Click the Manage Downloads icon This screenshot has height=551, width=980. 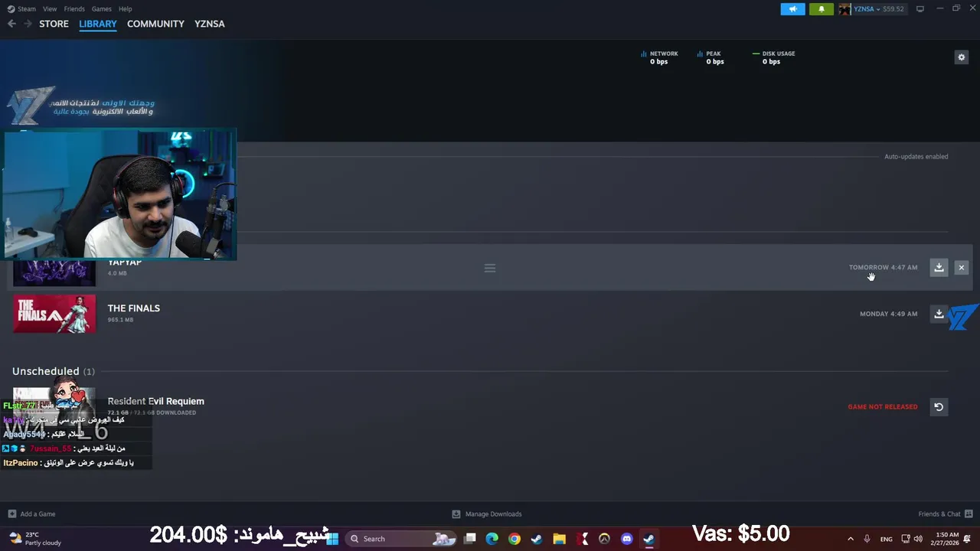(456, 514)
